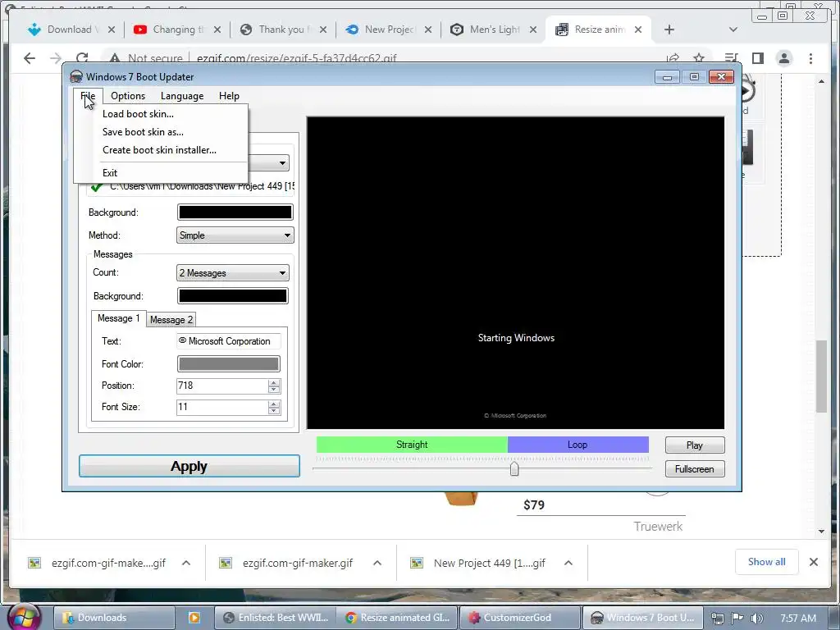
Task: Decrease Font Size with the down arrow
Action: point(274,411)
